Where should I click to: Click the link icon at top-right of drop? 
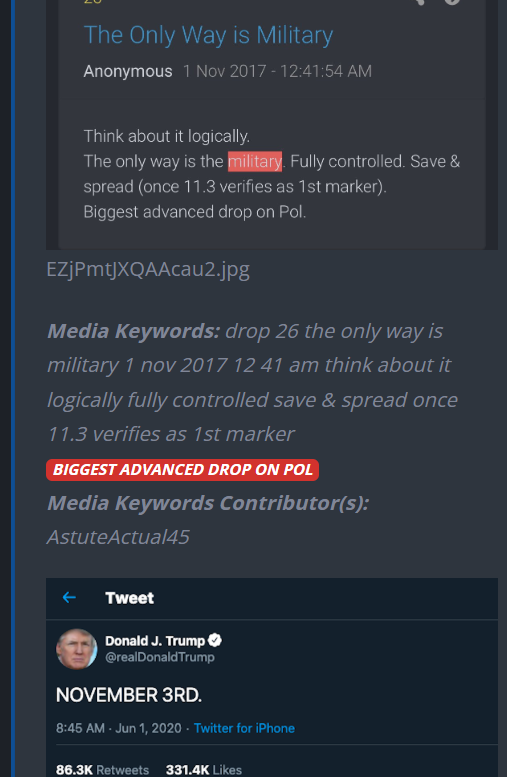pyautogui.click(x=452, y=1)
